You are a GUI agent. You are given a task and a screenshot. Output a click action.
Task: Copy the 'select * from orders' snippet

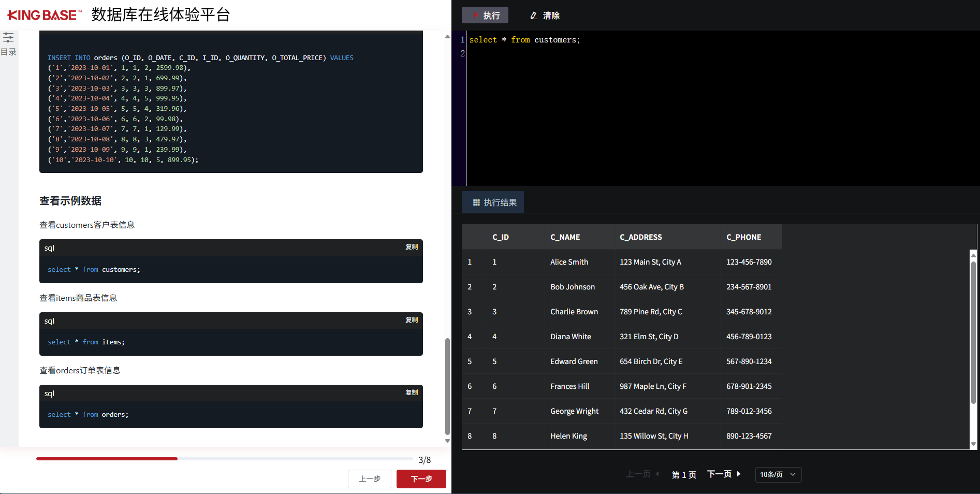click(412, 393)
